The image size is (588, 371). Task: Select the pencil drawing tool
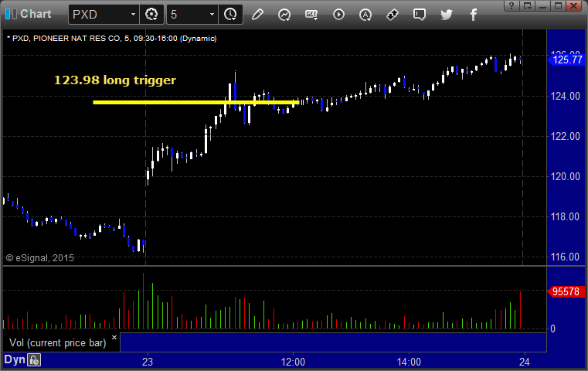coord(257,15)
